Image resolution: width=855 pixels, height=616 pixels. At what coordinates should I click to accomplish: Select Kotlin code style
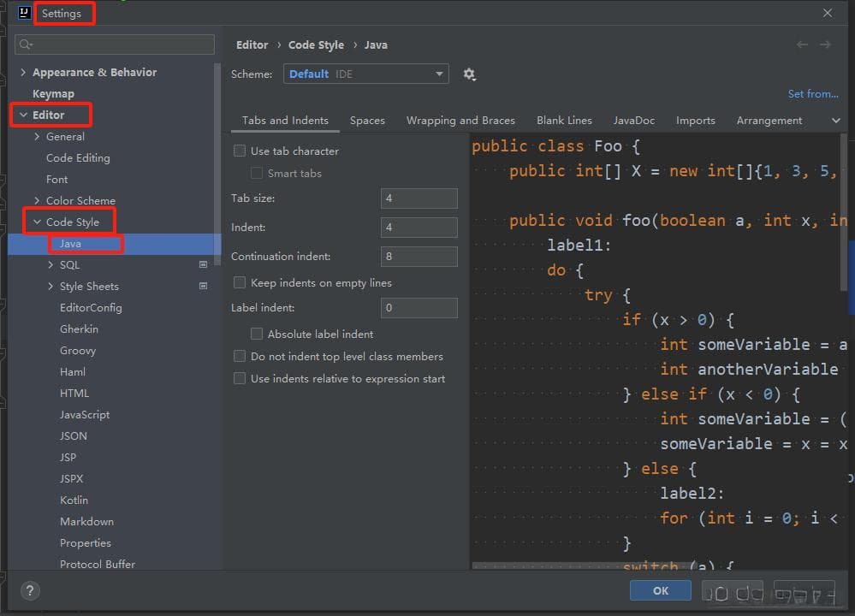[74, 500]
